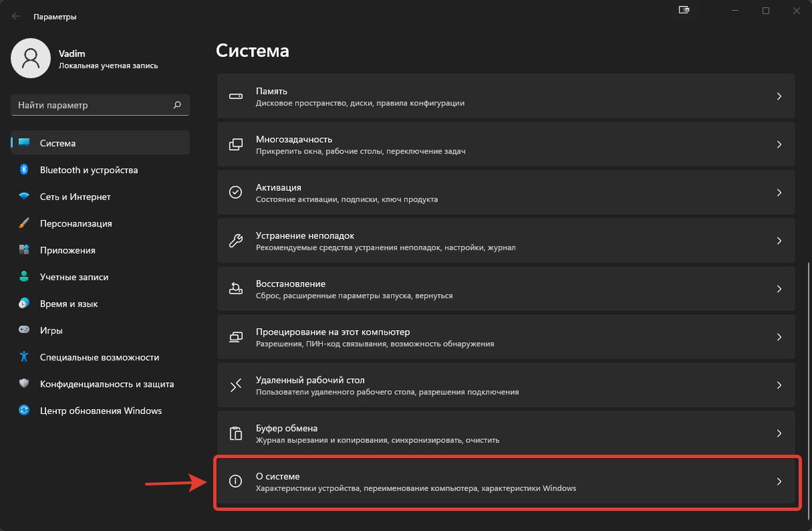Screen dimensions: 812x531
Task: Click the Найти параметр search field
Action: [x=91, y=105]
